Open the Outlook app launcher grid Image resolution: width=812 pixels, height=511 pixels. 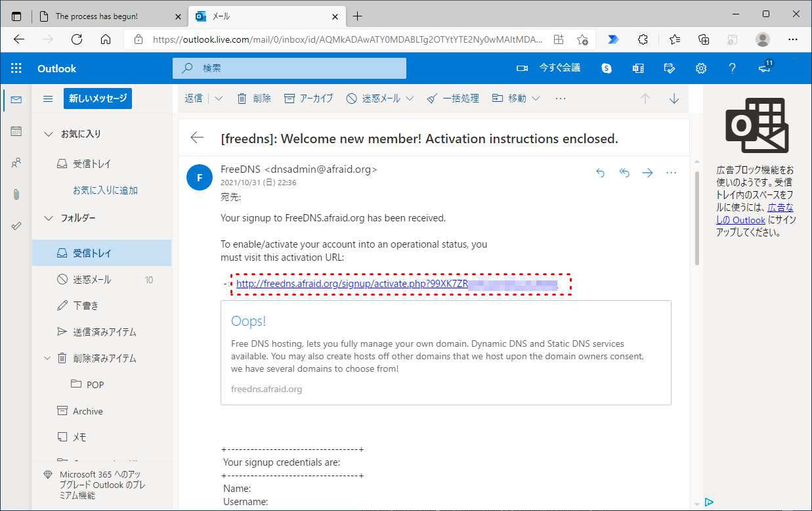click(x=16, y=68)
